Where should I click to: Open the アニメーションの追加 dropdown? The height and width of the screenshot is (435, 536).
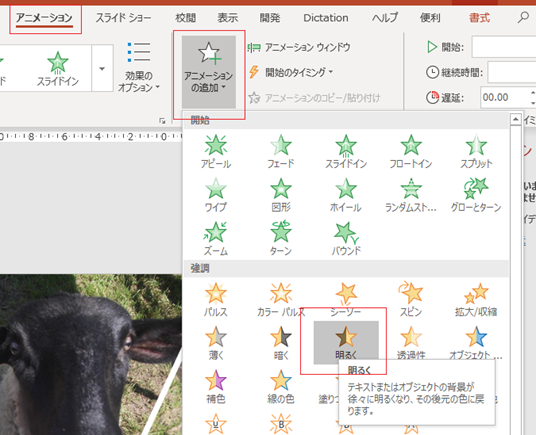pos(209,72)
